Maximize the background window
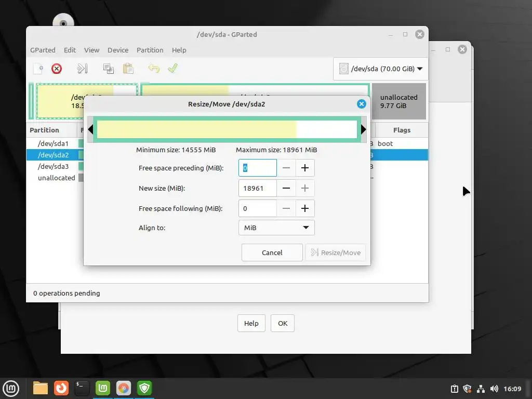 tap(448, 49)
